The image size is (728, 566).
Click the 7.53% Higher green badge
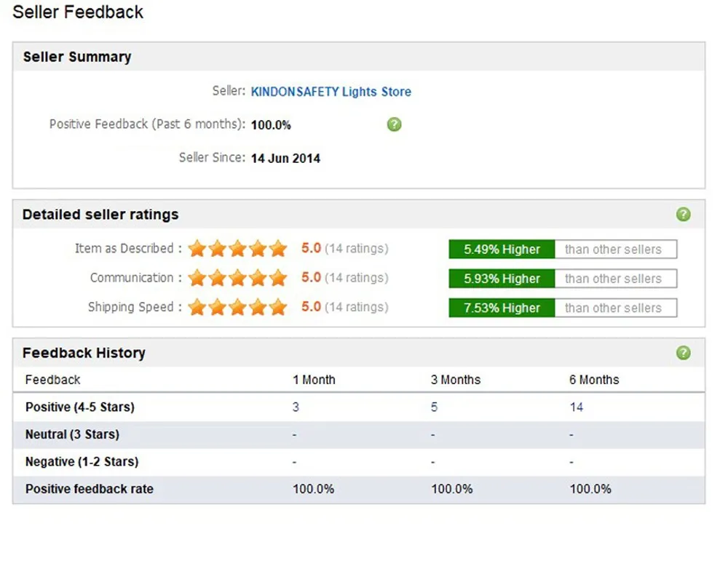[x=502, y=308]
